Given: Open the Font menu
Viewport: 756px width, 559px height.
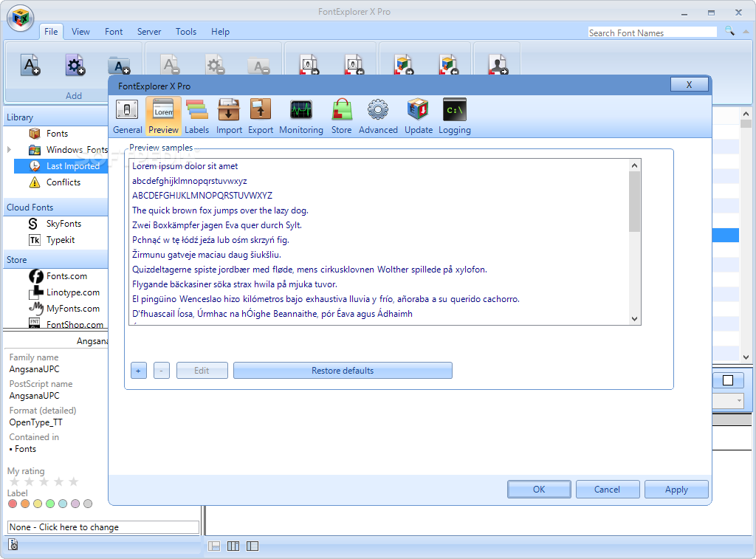Looking at the screenshot, I should click(x=114, y=31).
